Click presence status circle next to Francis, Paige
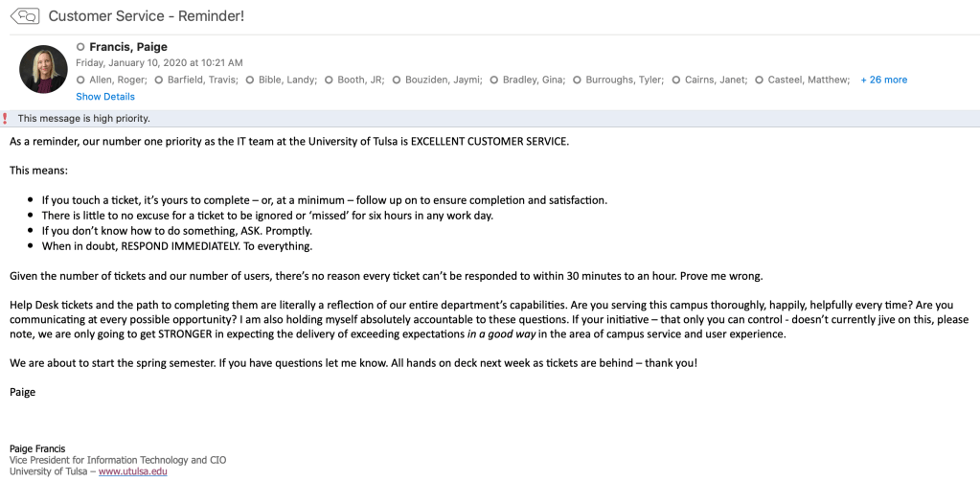 (x=80, y=47)
